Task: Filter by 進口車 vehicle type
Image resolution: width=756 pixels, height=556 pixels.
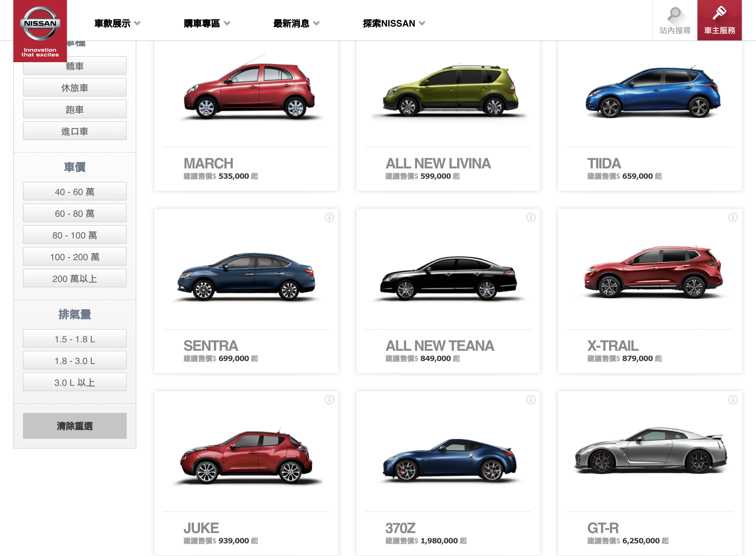Action: click(x=75, y=131)
